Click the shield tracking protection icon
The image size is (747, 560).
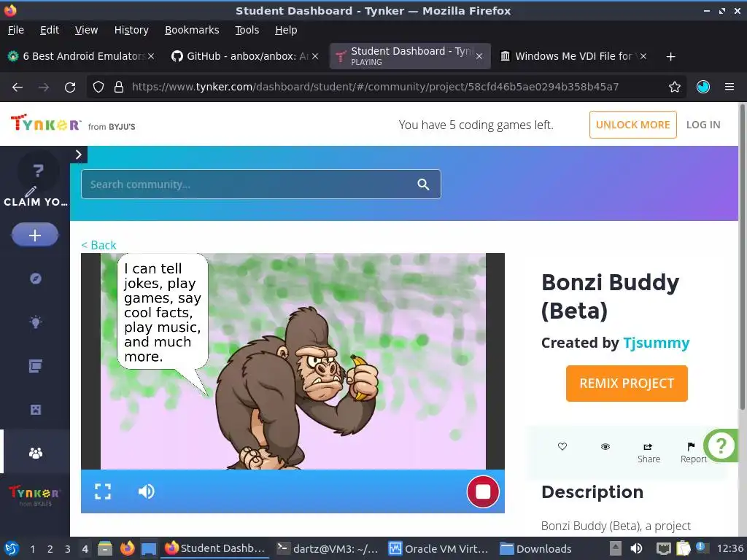pos(98,87)
